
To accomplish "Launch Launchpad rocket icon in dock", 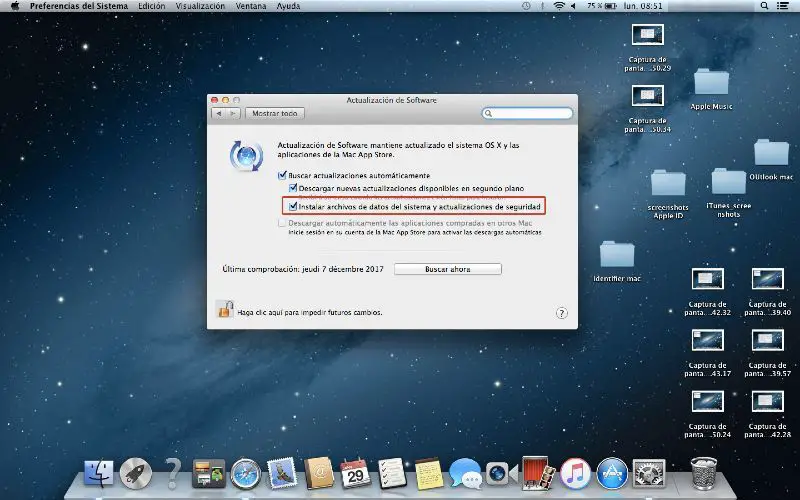I will [x=136, y=473].
